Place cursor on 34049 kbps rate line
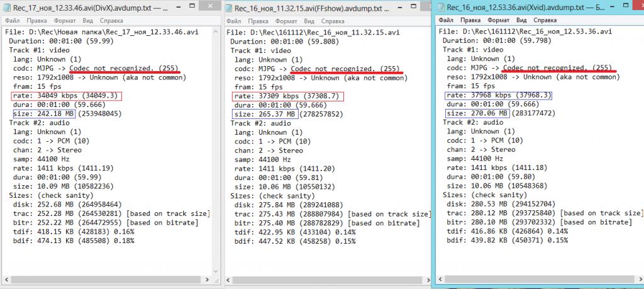The height and width of the screenshot is (289, 644). [62, 96]
